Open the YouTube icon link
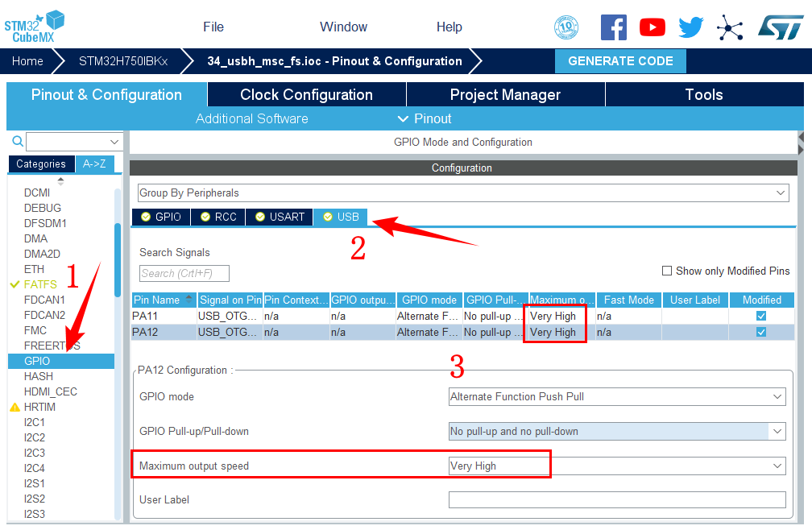 652,27
